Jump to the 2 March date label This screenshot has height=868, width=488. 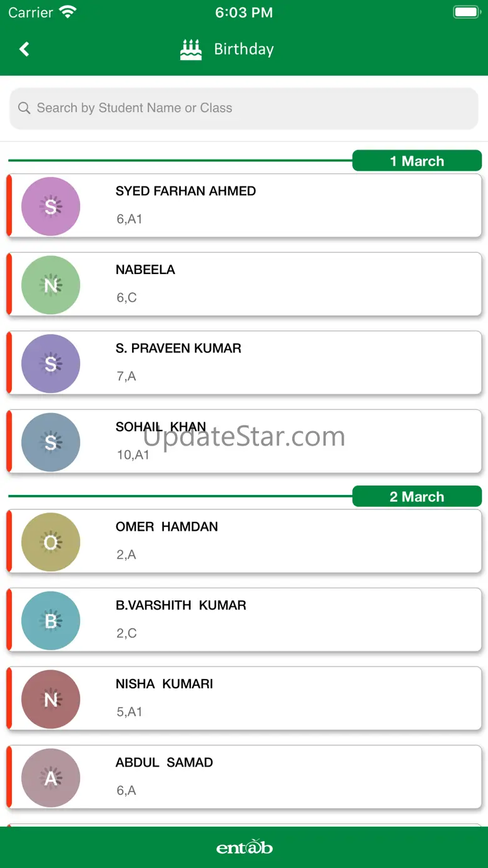click(x=417, y=497)
